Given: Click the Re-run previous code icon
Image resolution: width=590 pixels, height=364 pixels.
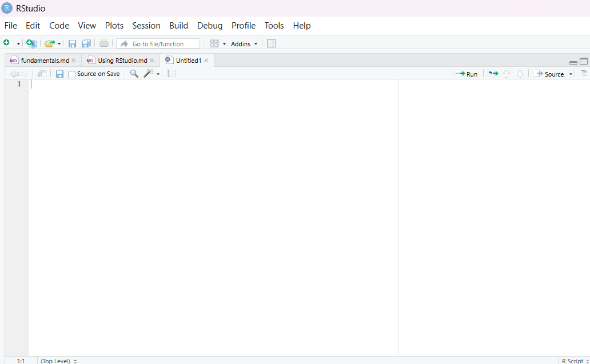Looking at the screenshot, I should pyautogui.click(x=493, y=74).
